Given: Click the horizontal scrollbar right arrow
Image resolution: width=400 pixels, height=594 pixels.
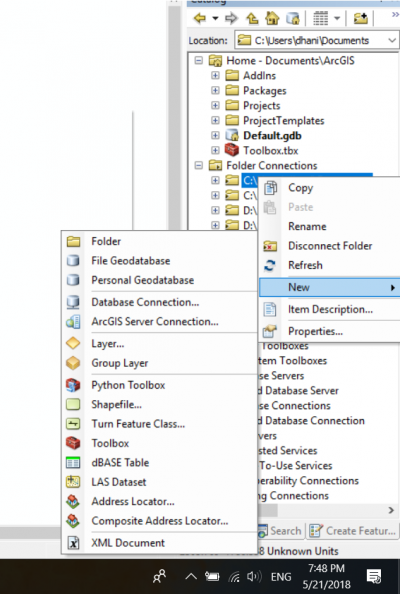Looking at the screenshot, I should coord(391,510).
